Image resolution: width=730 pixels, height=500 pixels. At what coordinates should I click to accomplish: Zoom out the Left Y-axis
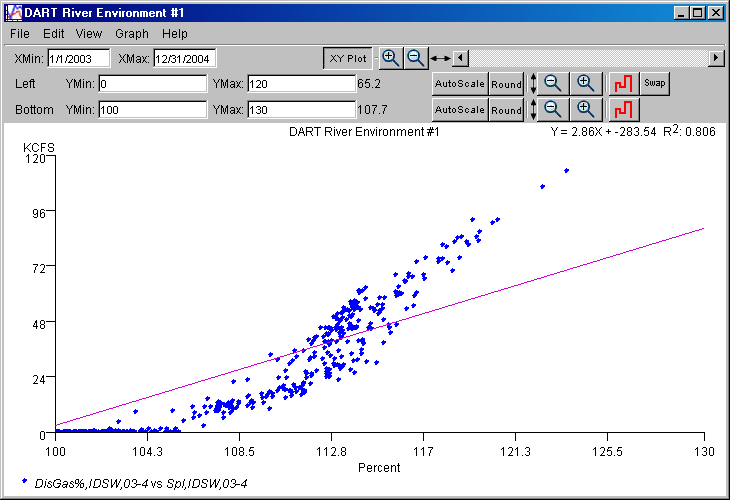(x=553, y=83)
